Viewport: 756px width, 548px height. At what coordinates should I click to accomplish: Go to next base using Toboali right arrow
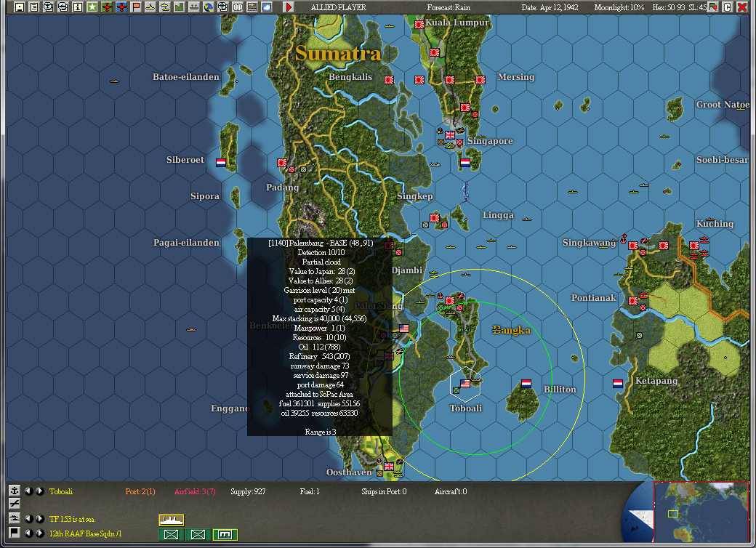40,491
